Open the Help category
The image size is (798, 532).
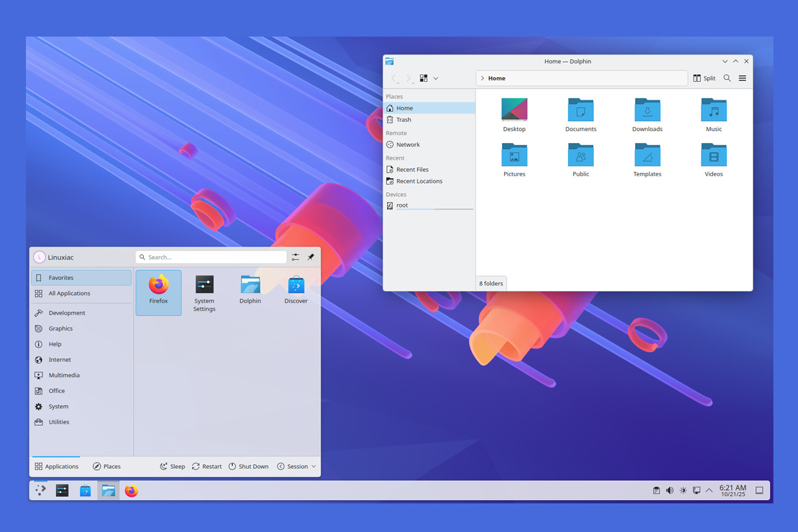click(x=81, y=344)
